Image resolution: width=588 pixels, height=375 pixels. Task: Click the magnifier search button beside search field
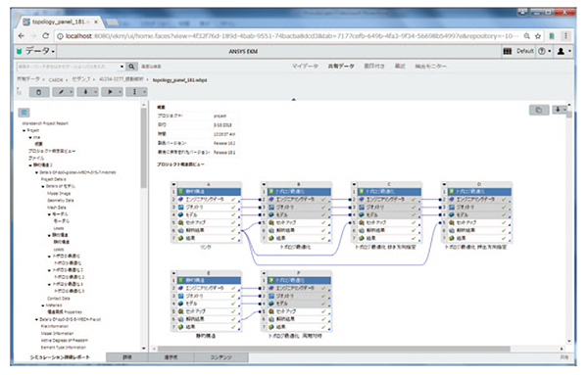click(131, 67)
